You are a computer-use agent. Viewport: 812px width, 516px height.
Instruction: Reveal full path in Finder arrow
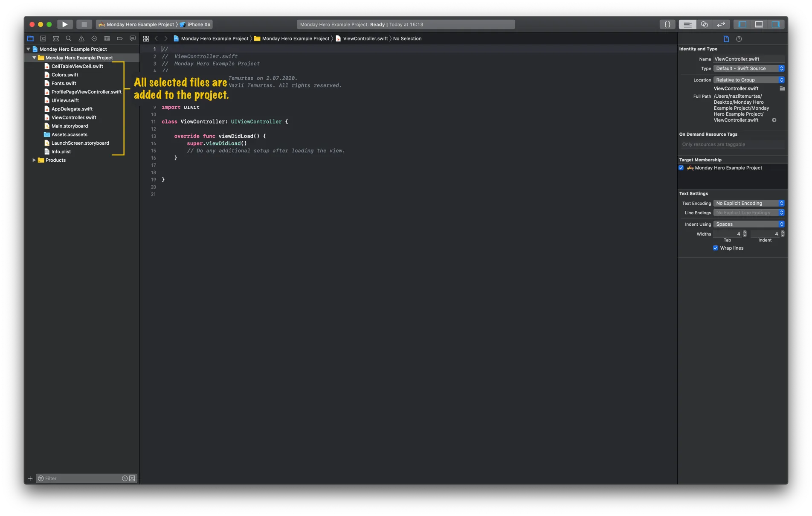(774, 120)
